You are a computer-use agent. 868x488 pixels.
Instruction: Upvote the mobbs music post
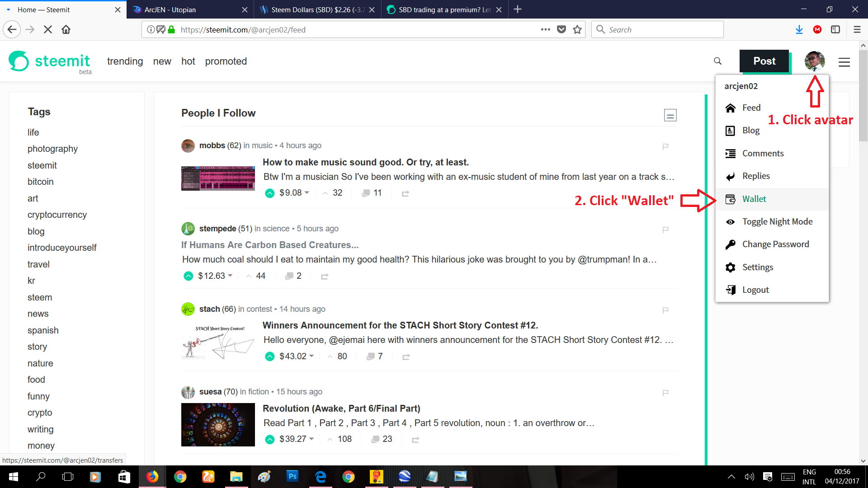(270, 193)
